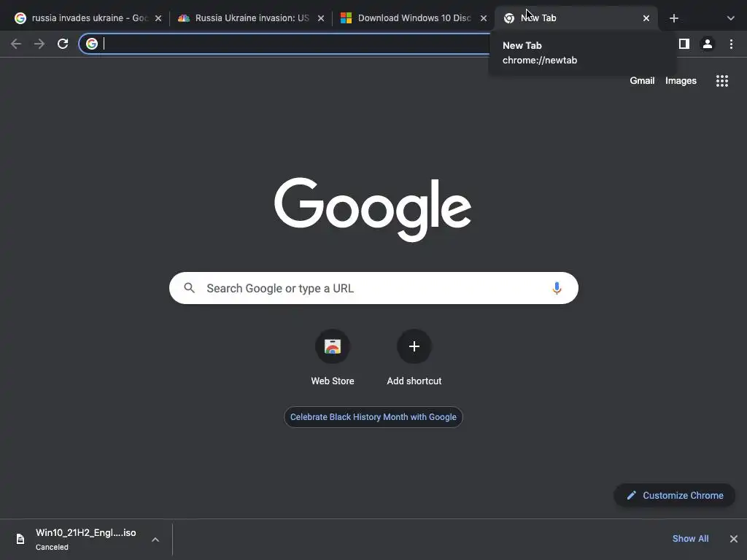Select the New Tab tab
Viewport: 747px width, 560px height.
click(x=576, y=18)
